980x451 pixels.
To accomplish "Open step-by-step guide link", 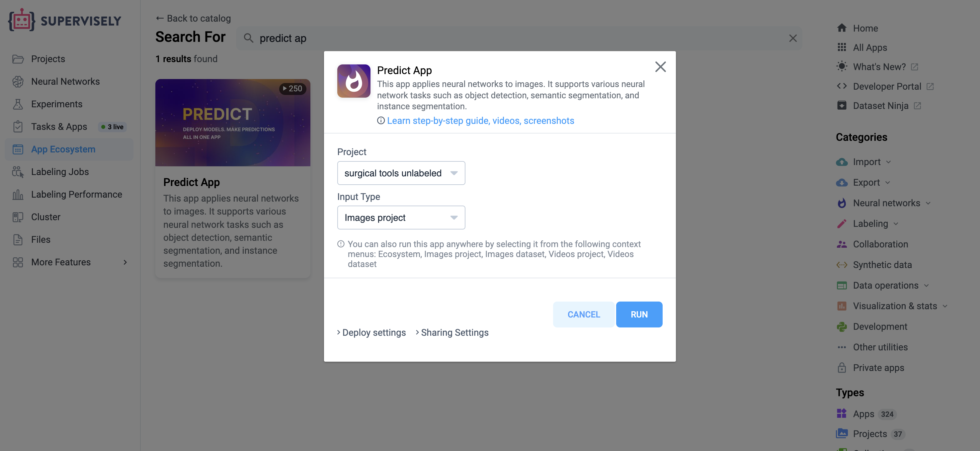I will [480, 121].
